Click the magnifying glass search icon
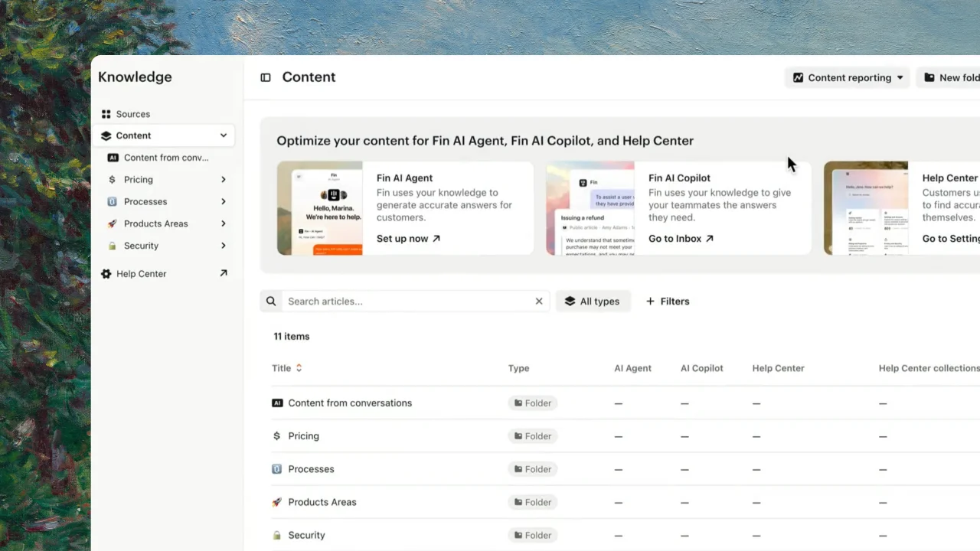This screenshot has width=980, height=551. [x=271, y=302]
